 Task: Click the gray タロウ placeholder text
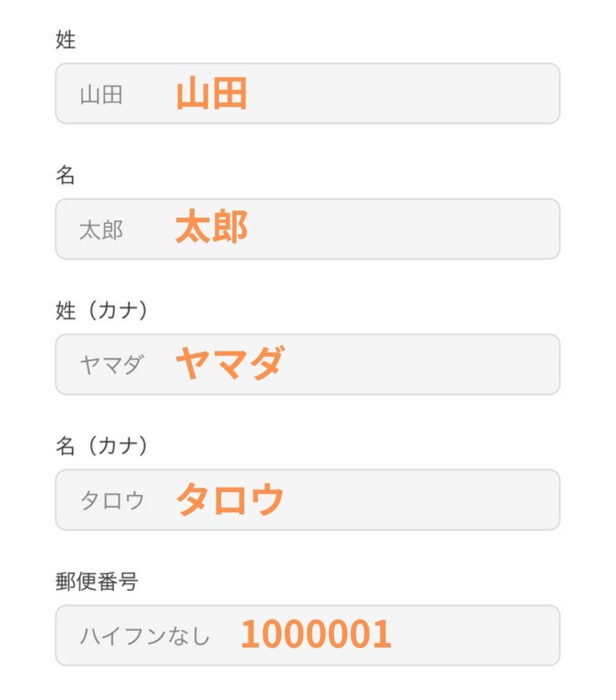pyautogui.click(x=112, y=500)
